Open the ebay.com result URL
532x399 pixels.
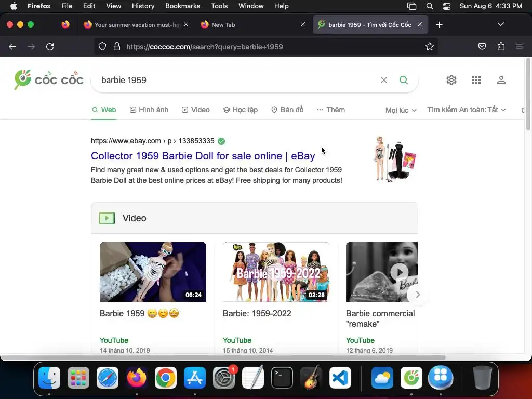pyautogui.click(x=153, y=141)
